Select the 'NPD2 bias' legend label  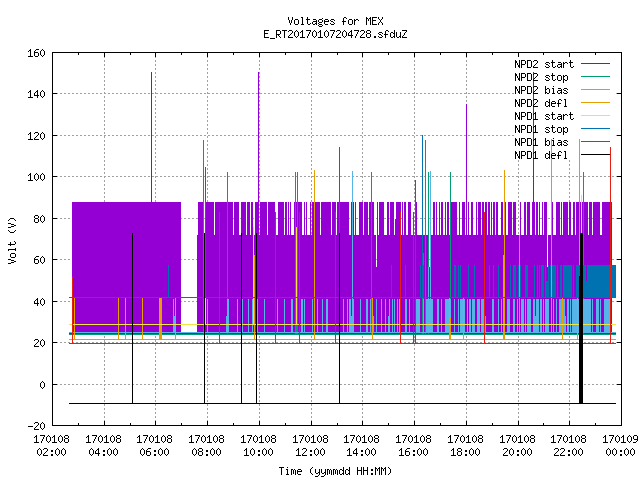541,90
